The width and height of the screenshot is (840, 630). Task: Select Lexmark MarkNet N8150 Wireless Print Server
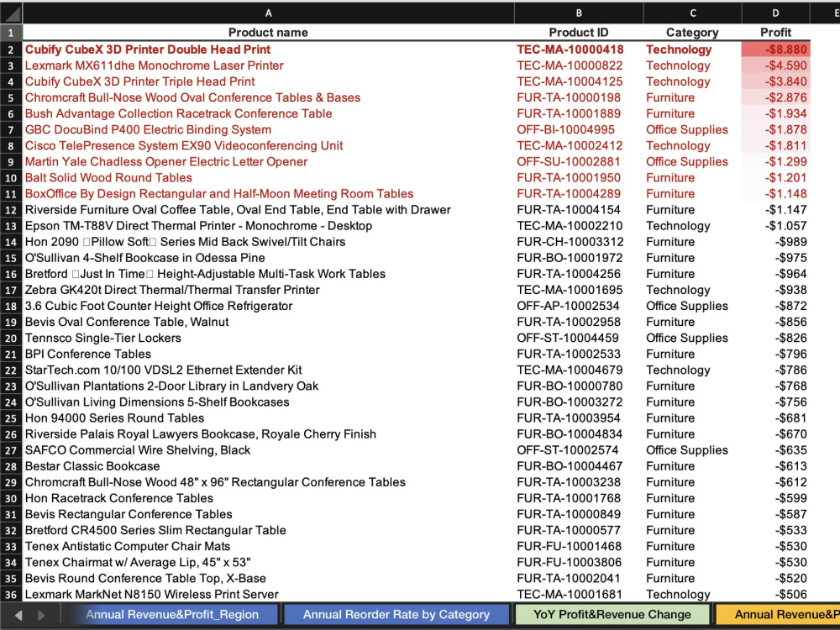coord(269,595)
